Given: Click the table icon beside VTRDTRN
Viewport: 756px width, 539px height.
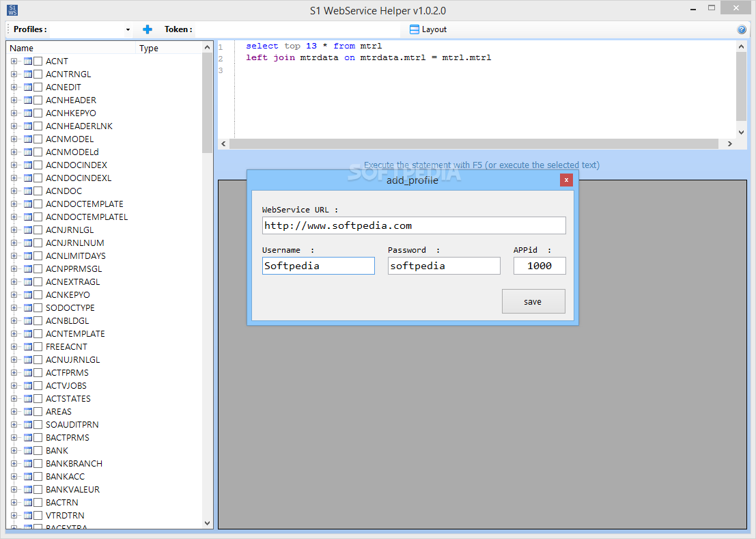Looking at the screenshot, I should coord(28,515).
